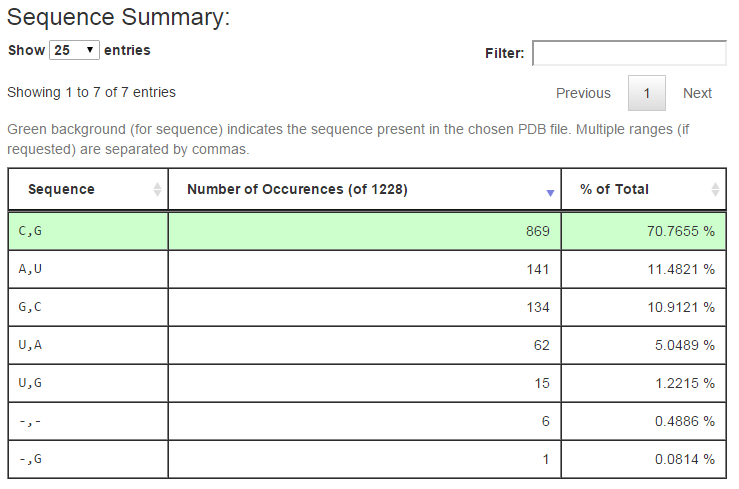Image resolution: width=739 pixels, height=489 pixels.
Task: Click the U,A sequence cell
Action: coord(88,345)
